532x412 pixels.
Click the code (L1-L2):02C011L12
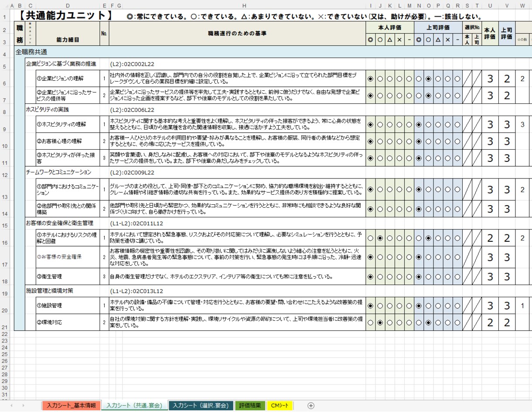[x=137, y=223]
